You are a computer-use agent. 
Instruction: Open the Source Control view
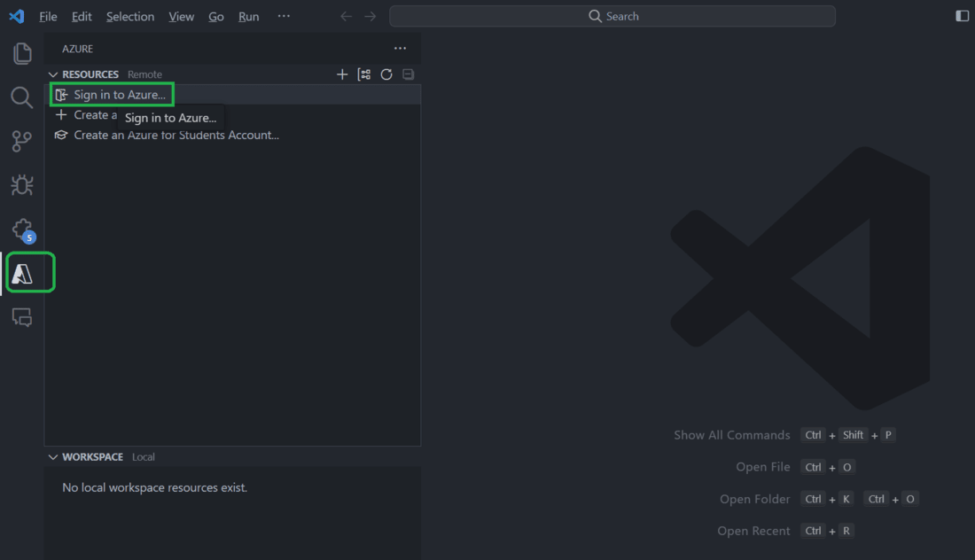(22, 141)
